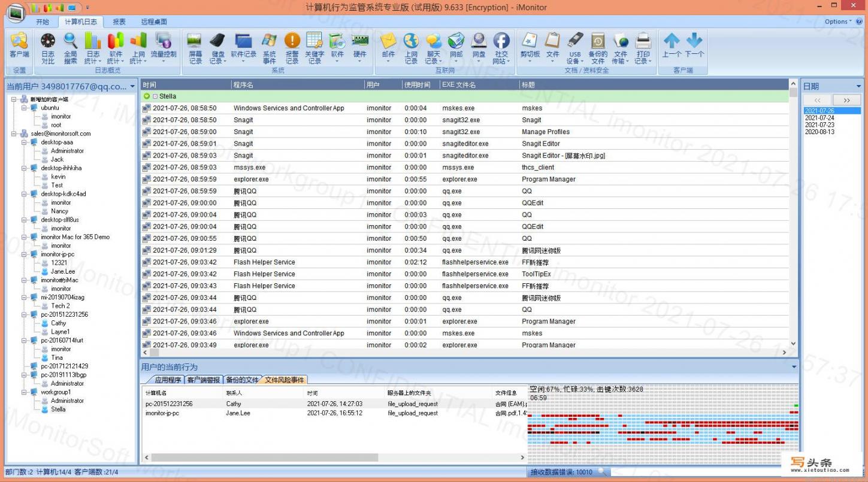View 报警记录 alert records

tap(292, 47)
